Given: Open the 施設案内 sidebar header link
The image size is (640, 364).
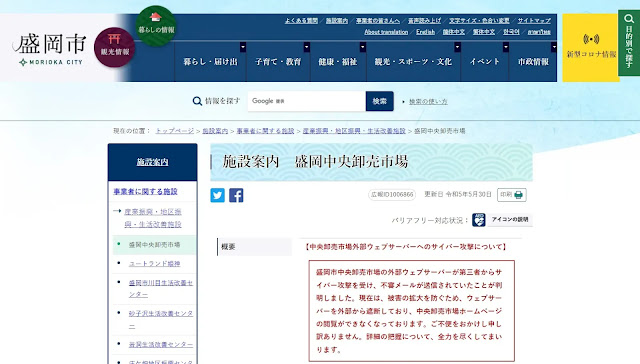Looking at the screenshot, I should 152,162.
